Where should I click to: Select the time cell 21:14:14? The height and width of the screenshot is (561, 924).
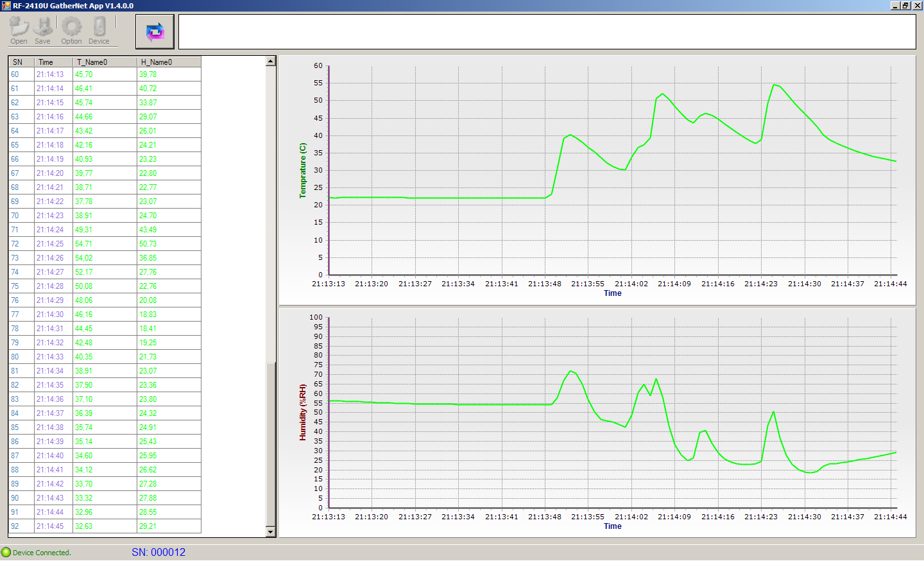click(53, 89)
